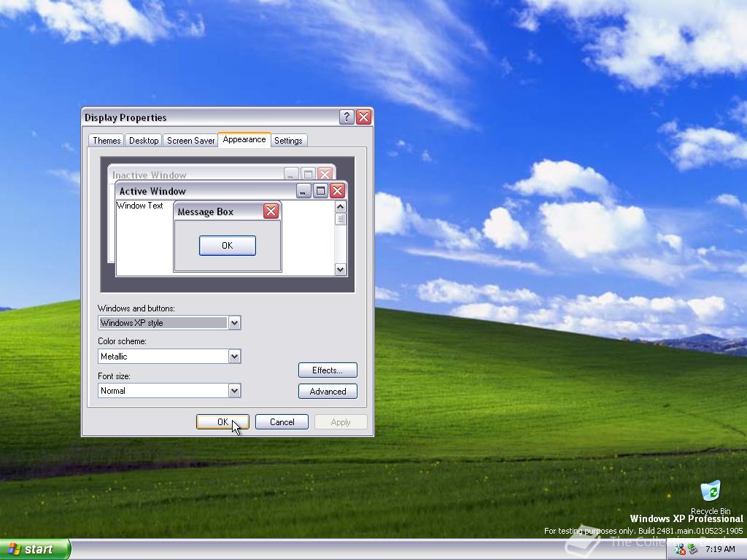
Task: Confirm with the dialog's bottom OK button
Action: click(222, 422)
